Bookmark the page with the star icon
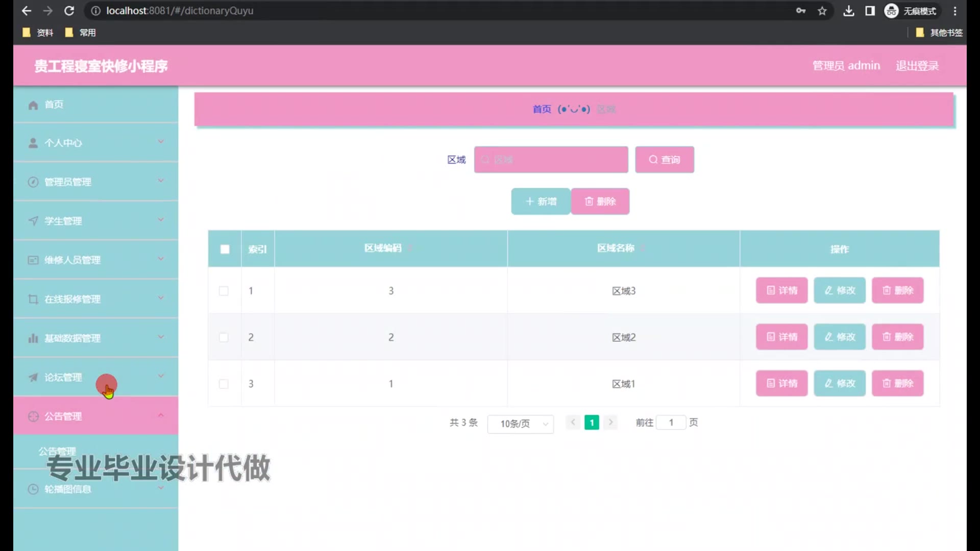 [x=822, y=11]
